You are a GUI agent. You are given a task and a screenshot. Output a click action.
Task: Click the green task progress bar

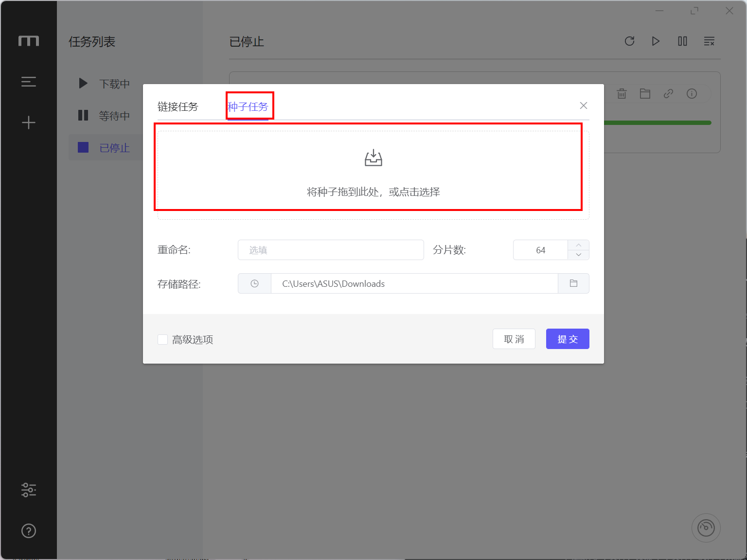(x=658, y=123)
